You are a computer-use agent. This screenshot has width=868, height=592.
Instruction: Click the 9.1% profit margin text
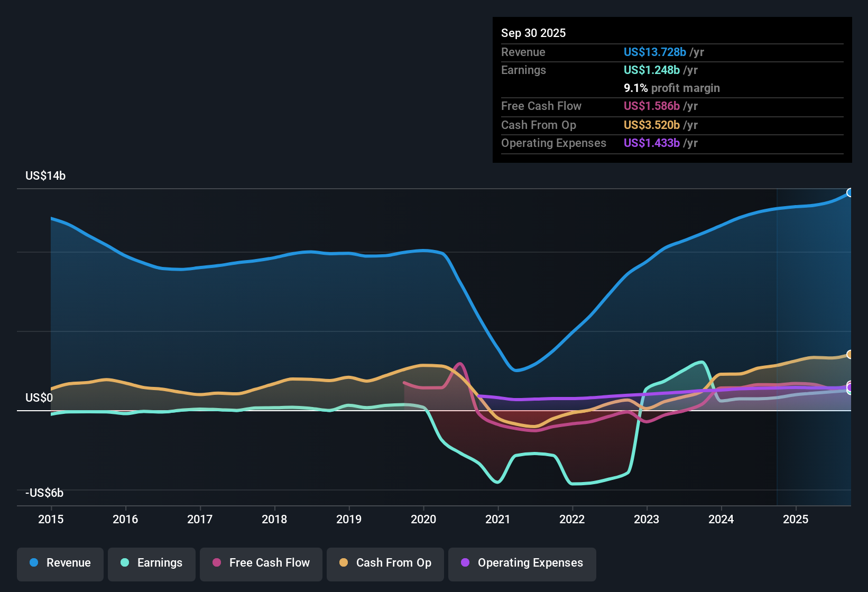pos(671,88)
